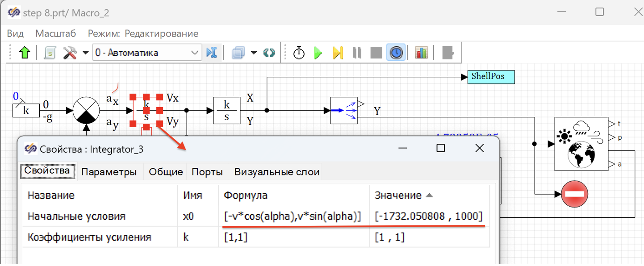Click the value [-1732.050808 , 1000] cell
The height and width of the screenshot is (266, 644).
430,216
